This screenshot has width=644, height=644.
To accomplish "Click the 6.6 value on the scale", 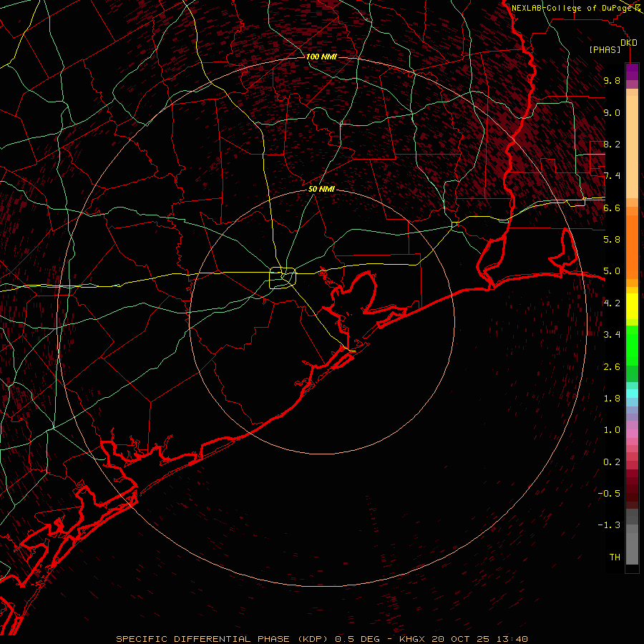I will point(612,208).
